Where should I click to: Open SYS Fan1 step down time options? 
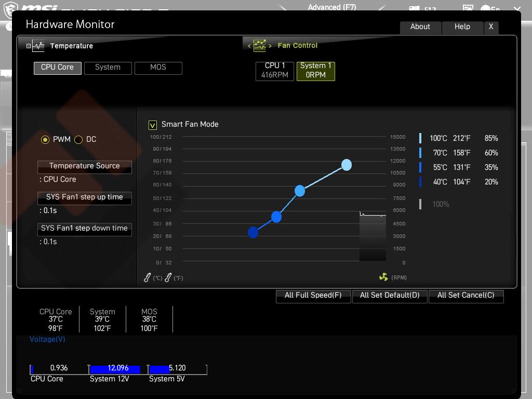(84, 229)
